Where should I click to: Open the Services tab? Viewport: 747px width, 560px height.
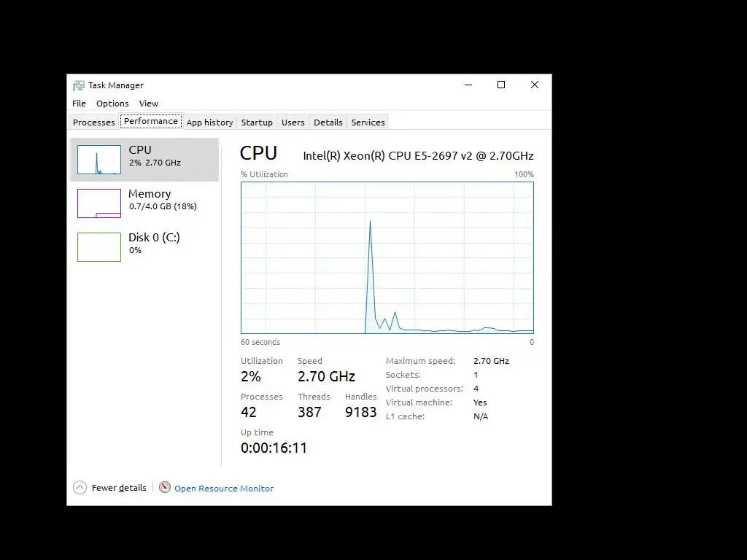[368, 122]
